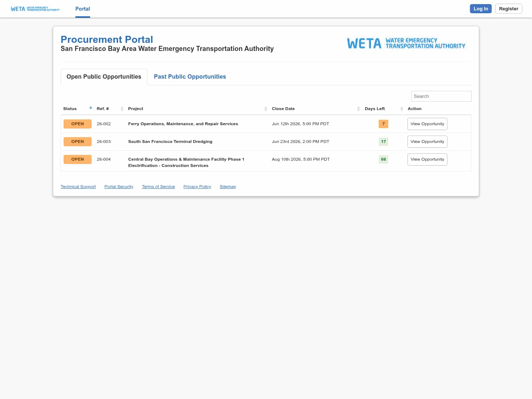Switch to Past Public Opportunities tab
This screenshot has width=532, height=399.
point(190,76)
